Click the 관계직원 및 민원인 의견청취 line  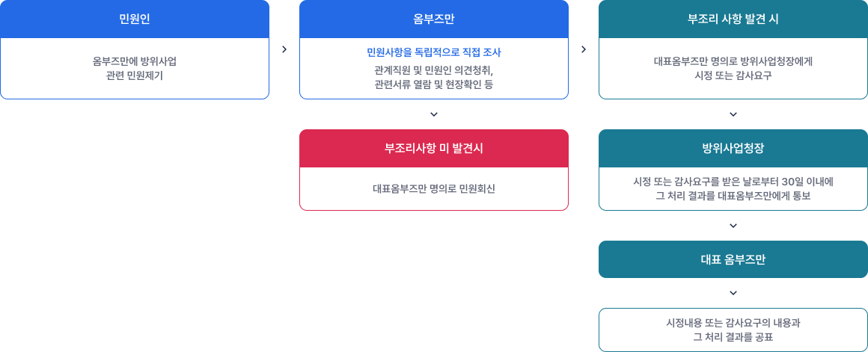pyautogui.click(x=434, y=70)
